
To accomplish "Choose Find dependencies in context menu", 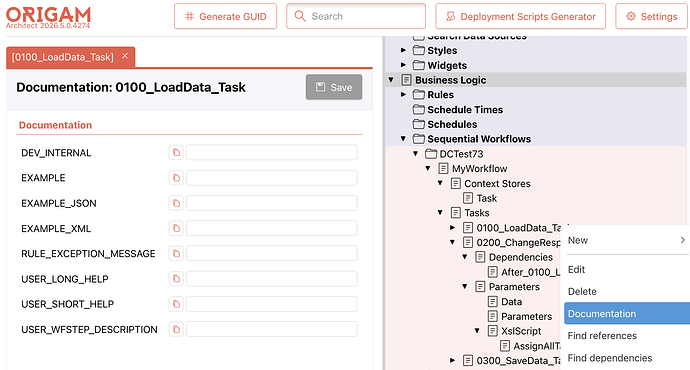I will [x=627, y=358].
